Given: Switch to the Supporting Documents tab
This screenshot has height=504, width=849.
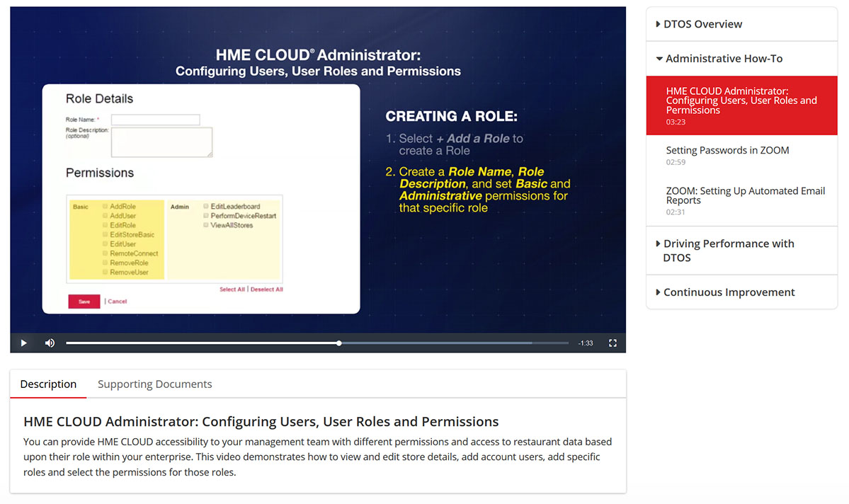Looking at the screenshot, I should click(155, 384).
